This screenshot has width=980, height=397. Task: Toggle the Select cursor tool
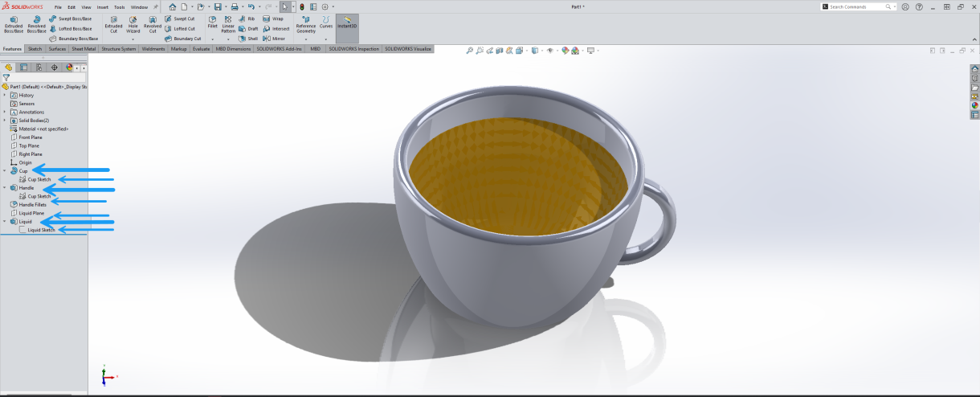[x=285, y=6]
